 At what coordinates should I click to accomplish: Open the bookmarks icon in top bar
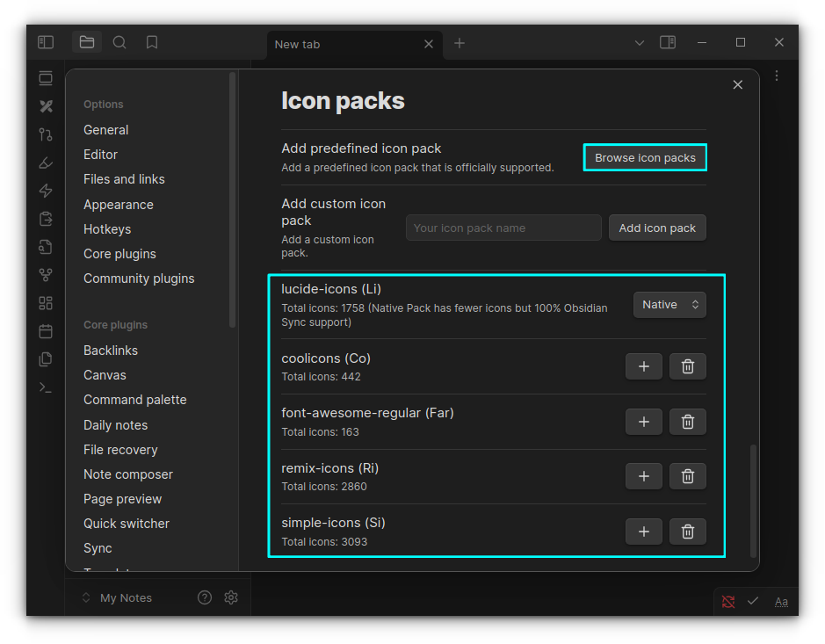click(x=152, y=42)
